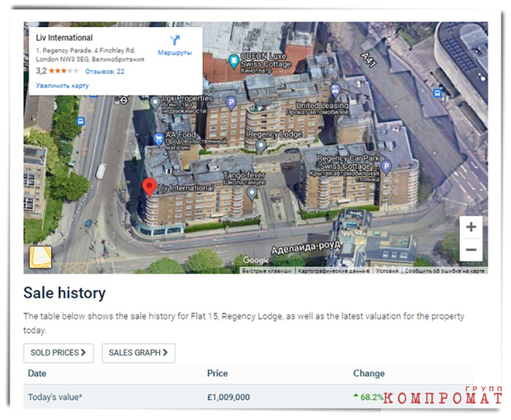Screen dimensions: 511x420
Task: Click the AA Food shopping cart marker
Action: (x=158, y=140)
